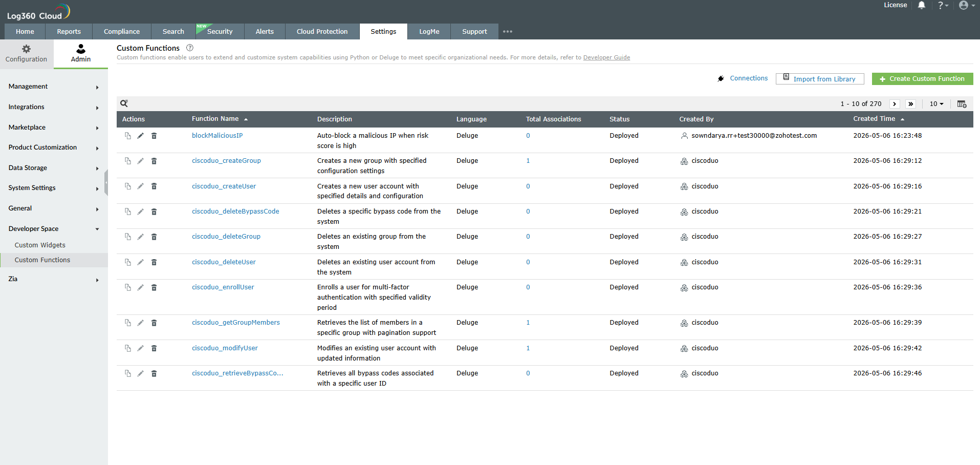
Task: Click the License link
Action: coord(895,5)
